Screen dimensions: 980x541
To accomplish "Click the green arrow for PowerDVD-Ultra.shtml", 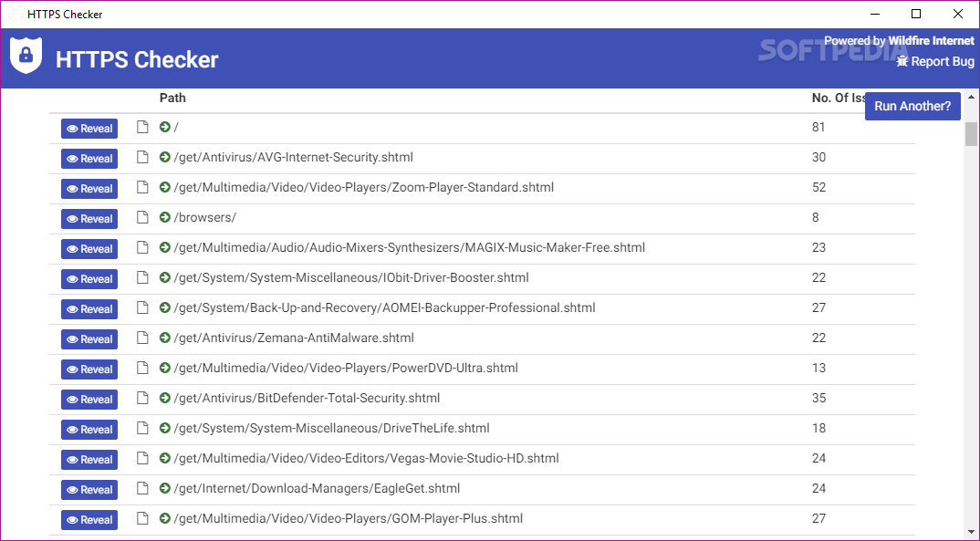I will point(165,368).
